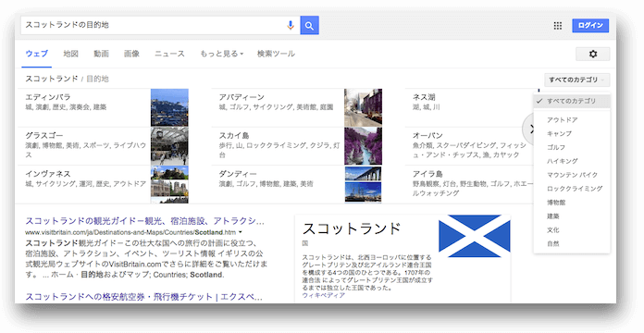644x333 pixels.
Task: Open the エディンバラ destination title
Action: tap(48, 97)
